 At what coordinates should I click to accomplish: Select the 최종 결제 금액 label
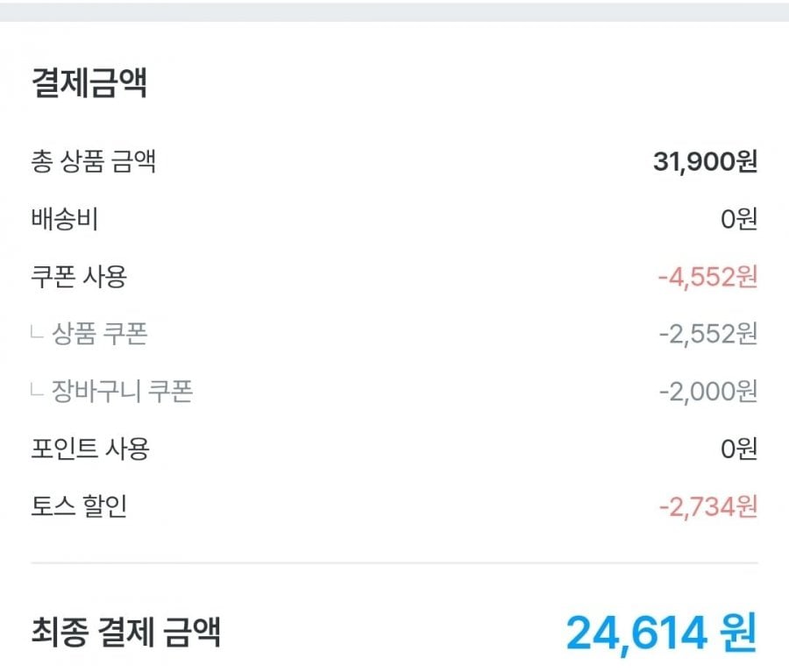[124, 631]
